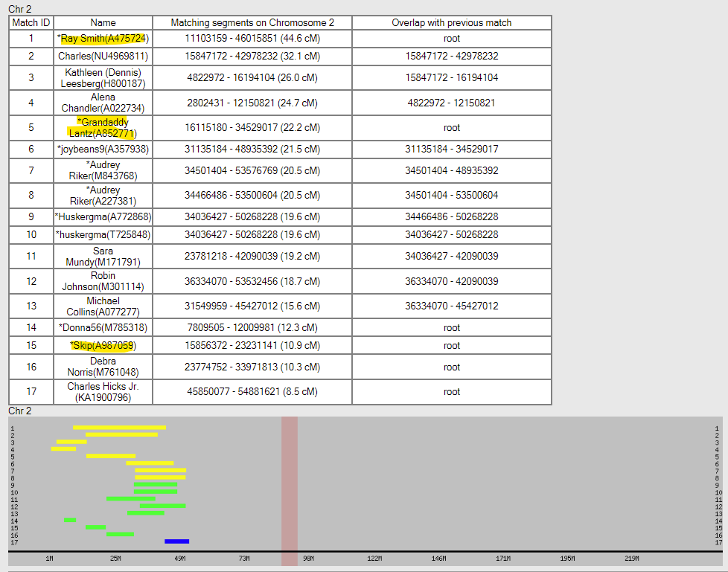Click the 219M label on the axis

pos(632,559)
